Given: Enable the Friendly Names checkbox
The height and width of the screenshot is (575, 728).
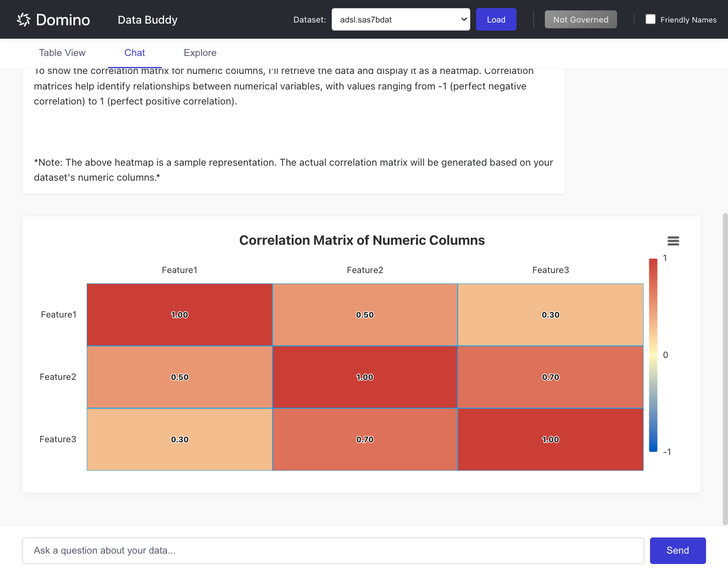Looking at the screenshot, I should pos(651,18).
